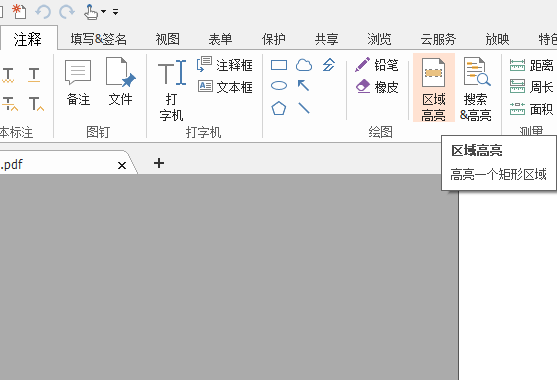Screen dimensions: 557x380
Task: Choose the arrow drawing tool
Action: click(303, 86)
